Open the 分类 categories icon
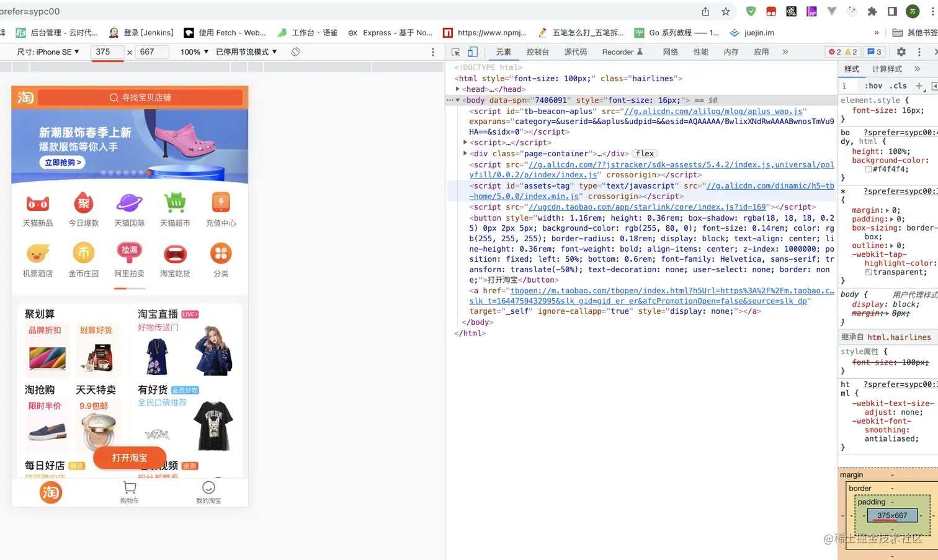 (221, 254)
